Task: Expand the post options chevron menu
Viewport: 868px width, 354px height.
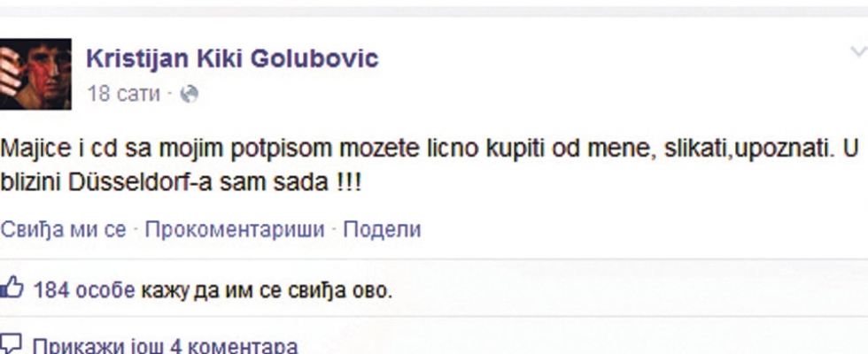Action: click(x=858, y=52)
